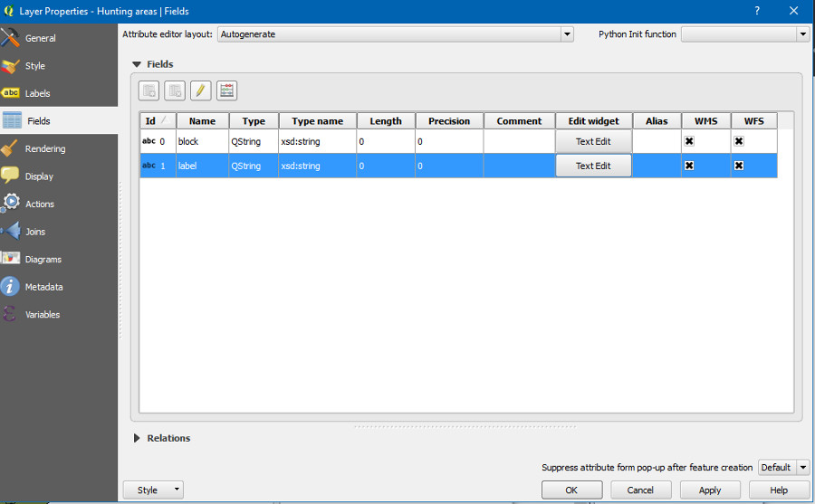Open the Variables section
Screen dimensions: 815x504
coord(59,314)
